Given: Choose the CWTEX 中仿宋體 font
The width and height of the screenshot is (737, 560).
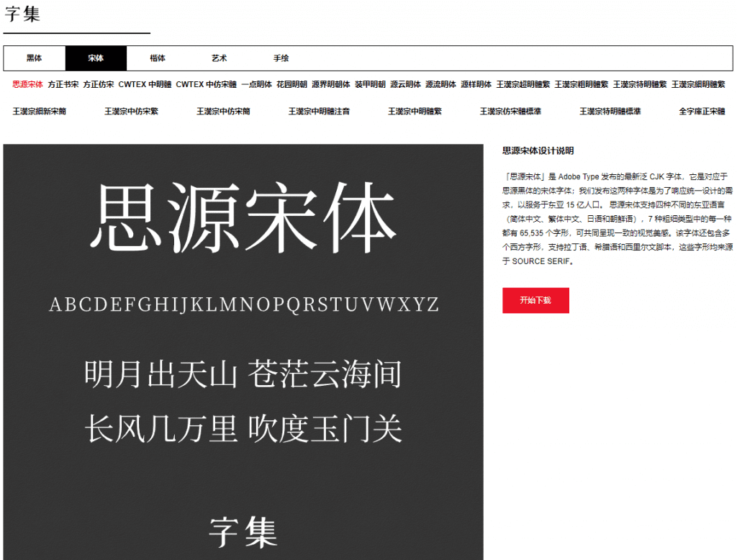Looking at the screenshot, I should point(206,84).
